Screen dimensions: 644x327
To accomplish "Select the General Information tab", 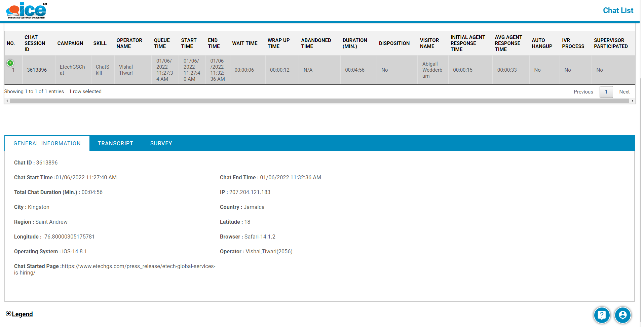I will click(47, 143).
